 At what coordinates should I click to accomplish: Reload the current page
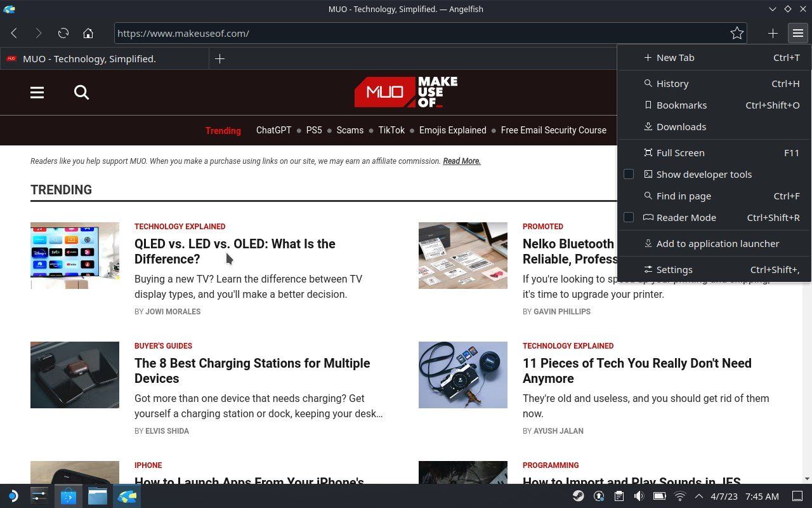63,33
